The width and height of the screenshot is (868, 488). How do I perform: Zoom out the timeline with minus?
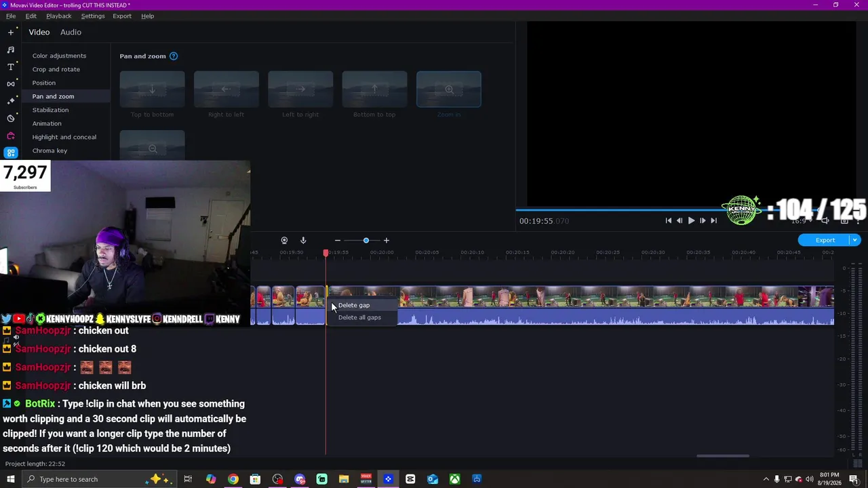point(338,241)
